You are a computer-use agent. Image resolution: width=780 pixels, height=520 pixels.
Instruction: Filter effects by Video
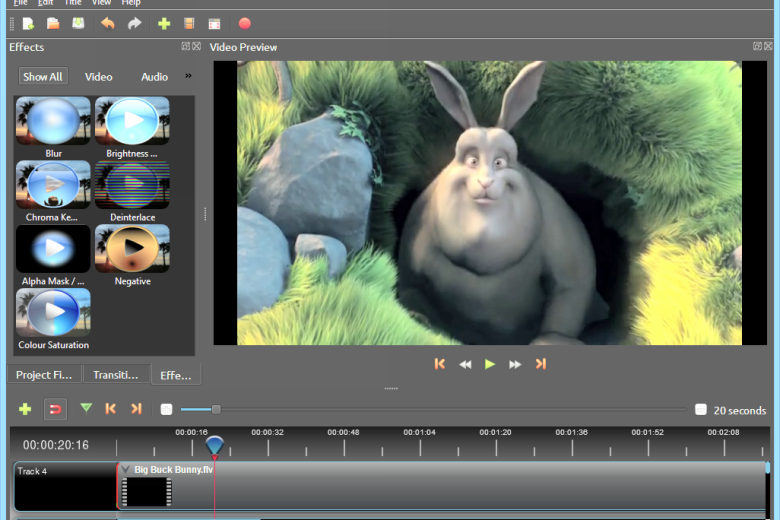tap(98, 77)
